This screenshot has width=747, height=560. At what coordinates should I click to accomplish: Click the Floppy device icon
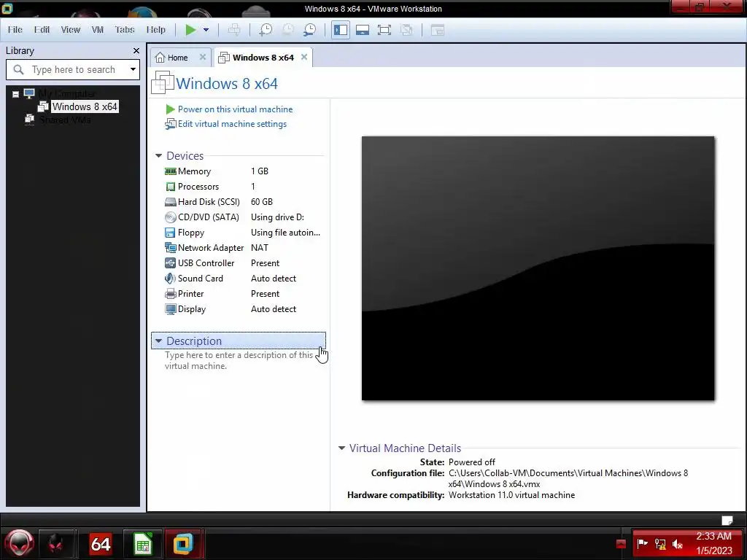[170, 233]
